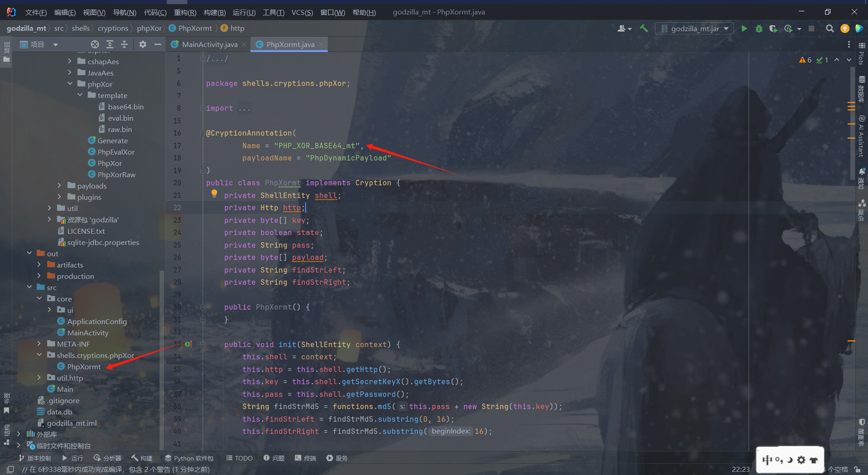
Task: Select LICENSE.txt in project tree
Action: point(86,231)
